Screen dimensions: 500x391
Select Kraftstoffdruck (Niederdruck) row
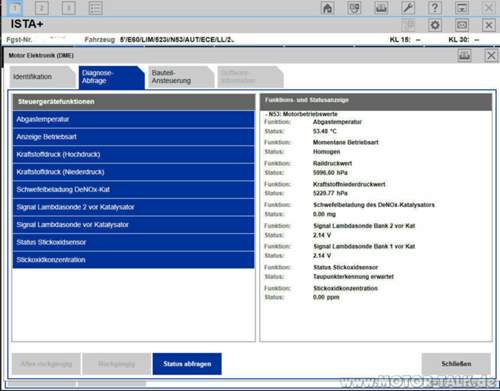pos(133,172)
